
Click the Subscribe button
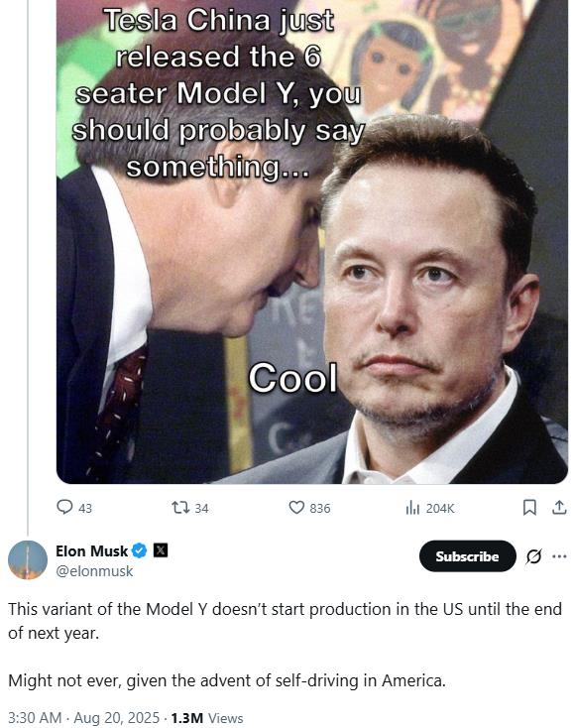click(x=467, y=555)
